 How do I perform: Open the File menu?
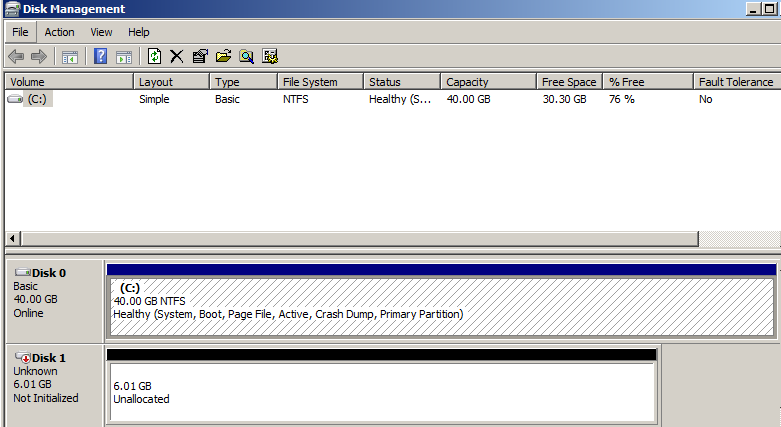(20, 32)
